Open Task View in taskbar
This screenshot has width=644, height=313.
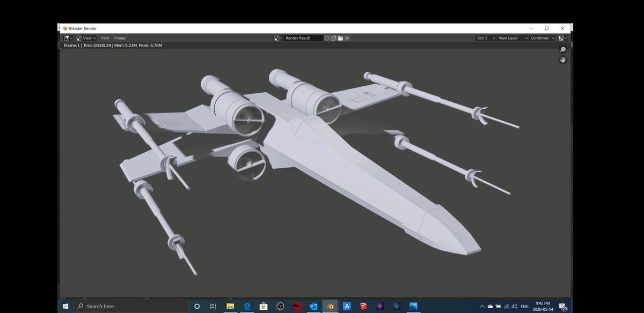pos(213,306)
